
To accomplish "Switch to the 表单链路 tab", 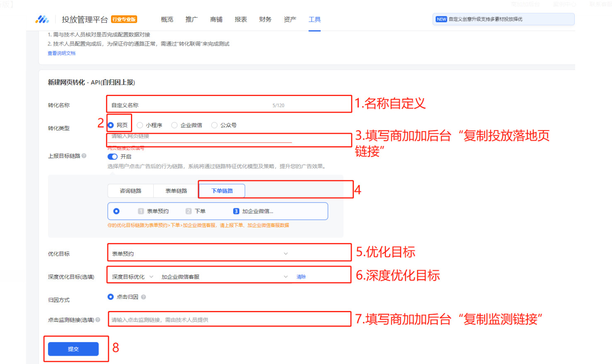I will coord(176,191).
